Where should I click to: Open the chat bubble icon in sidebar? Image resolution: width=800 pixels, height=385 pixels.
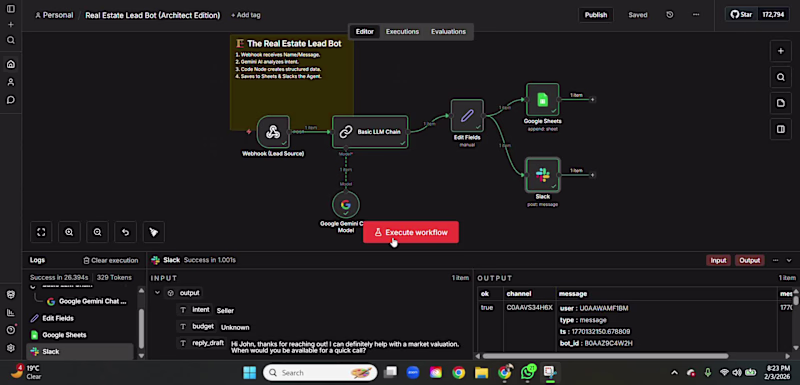[11, 100]
